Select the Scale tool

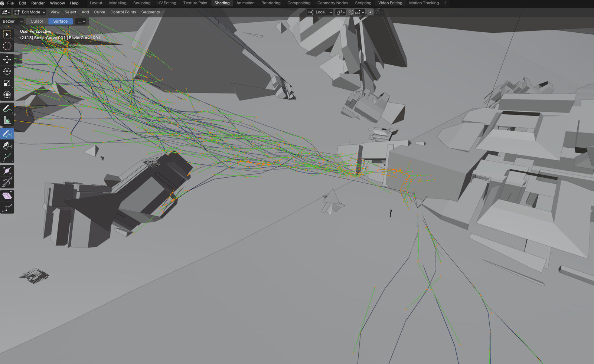tap(7, 83)
